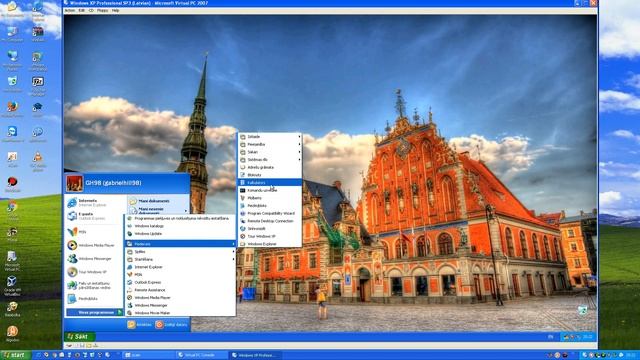Click the guest Sākt start button

pyautogui.click(x=80, y=337)
